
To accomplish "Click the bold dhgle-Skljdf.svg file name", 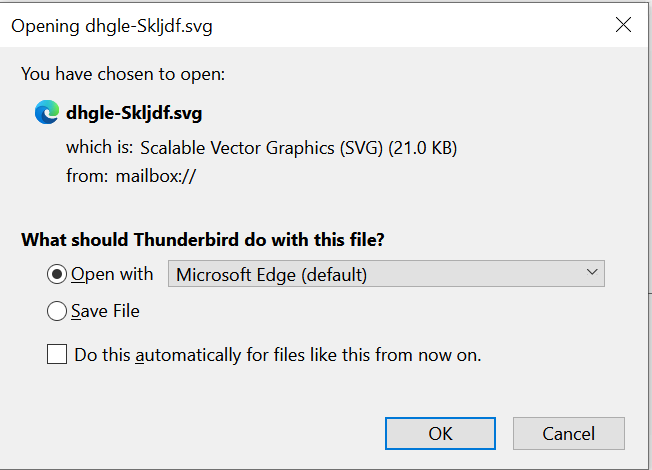I will [x=134, y=114].
